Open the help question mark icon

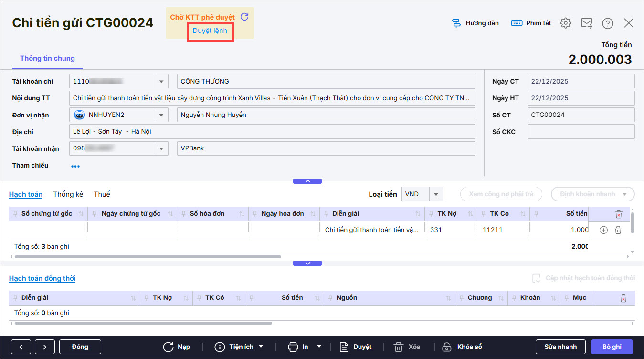click(607, 23)
